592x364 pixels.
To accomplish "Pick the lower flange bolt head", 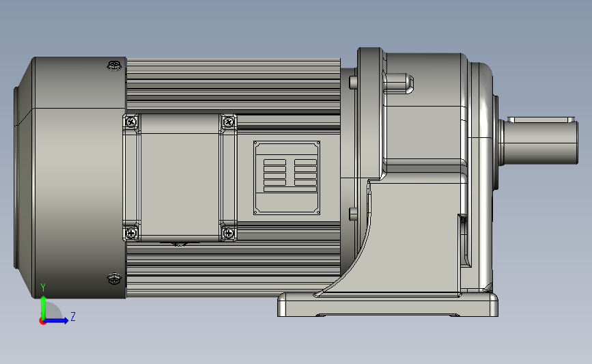I will click(x=353, y=214).
